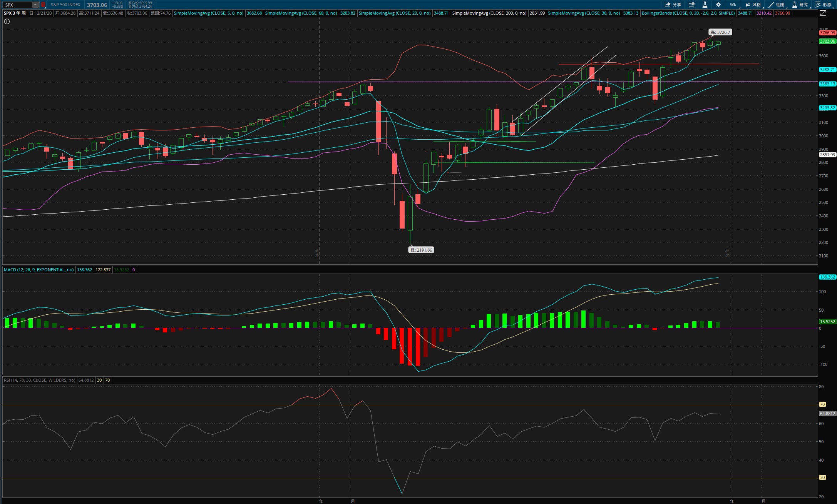Image resolution: width=837 pixels, height=504 pixels.
Task: Click the exclamation alert icon on the chart
Action: pyautogui.click(x=7, y=22)
